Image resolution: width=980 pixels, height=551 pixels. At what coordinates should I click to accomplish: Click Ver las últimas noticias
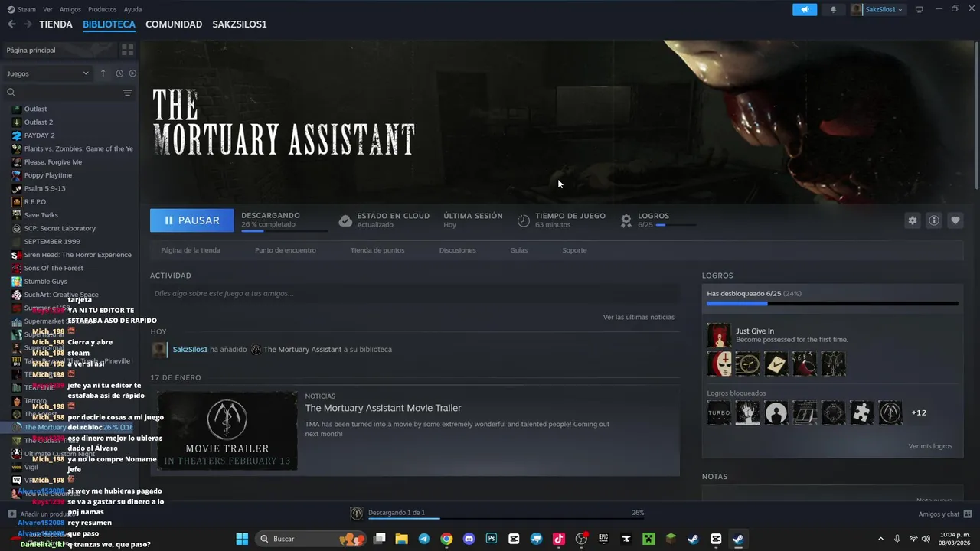(639, 317)
